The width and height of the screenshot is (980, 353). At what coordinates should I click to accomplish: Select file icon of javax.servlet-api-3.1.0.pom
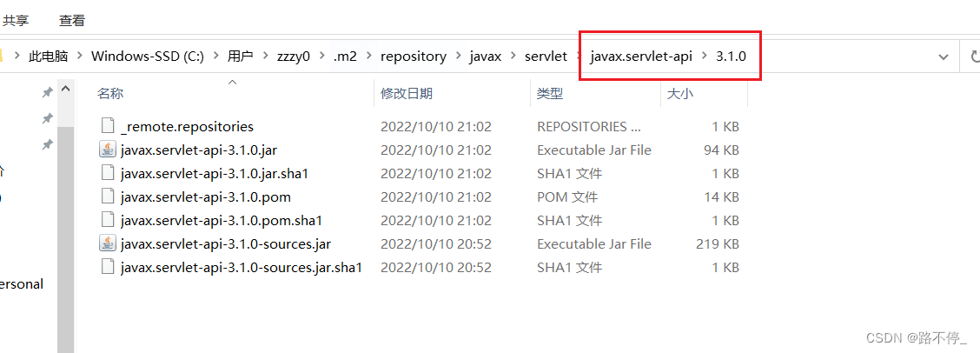(108, 197)
